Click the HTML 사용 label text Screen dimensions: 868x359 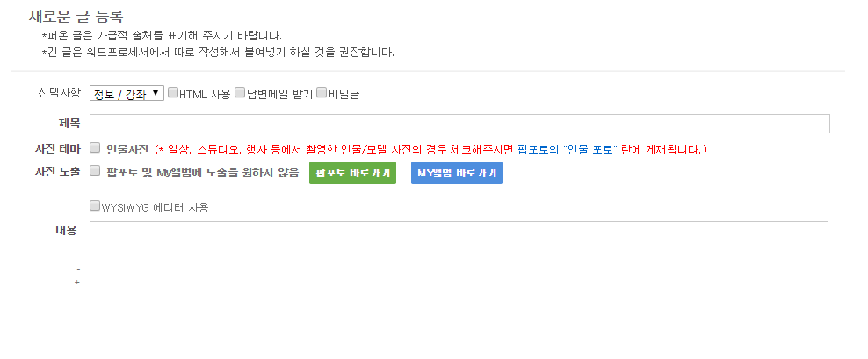tap(205, 95)
